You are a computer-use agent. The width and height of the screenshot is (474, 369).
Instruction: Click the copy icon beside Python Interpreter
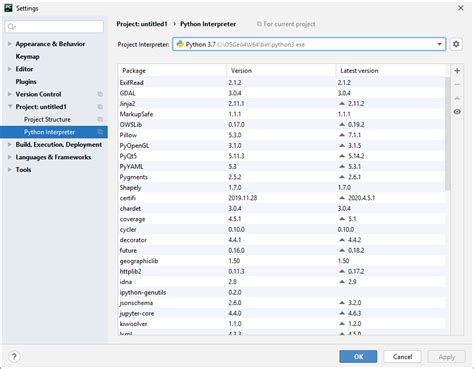100,132
